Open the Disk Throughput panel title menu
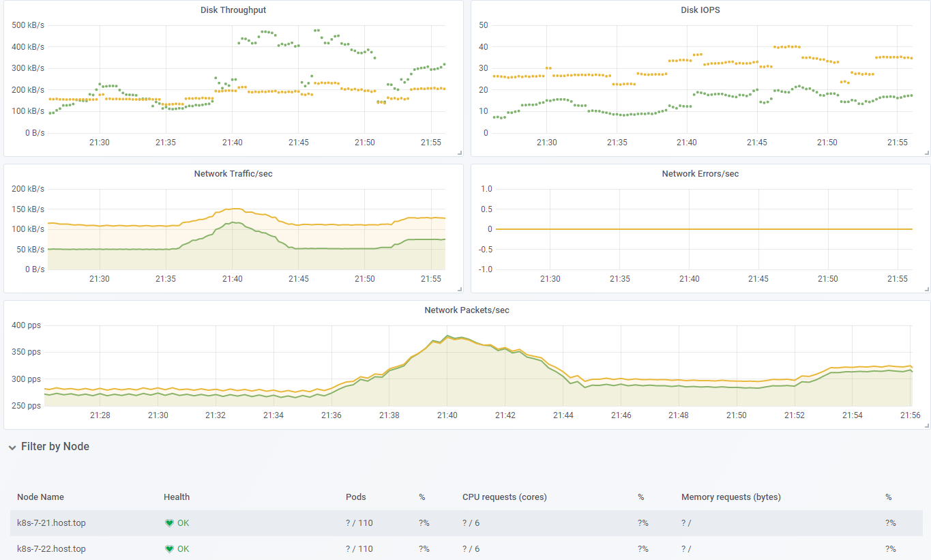This screenshot has width=931, height=560. (233, 10)
